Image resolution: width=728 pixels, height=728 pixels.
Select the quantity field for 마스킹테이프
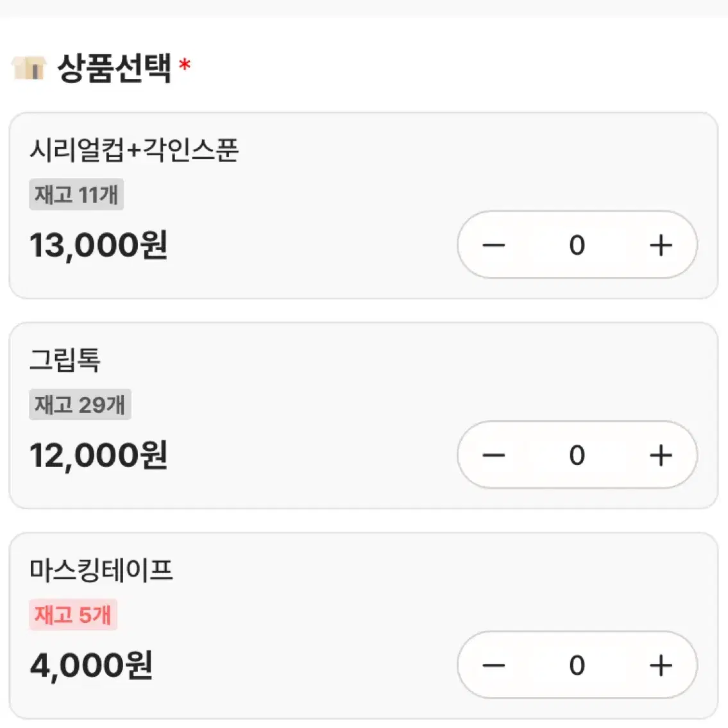(x=577, y=665)
